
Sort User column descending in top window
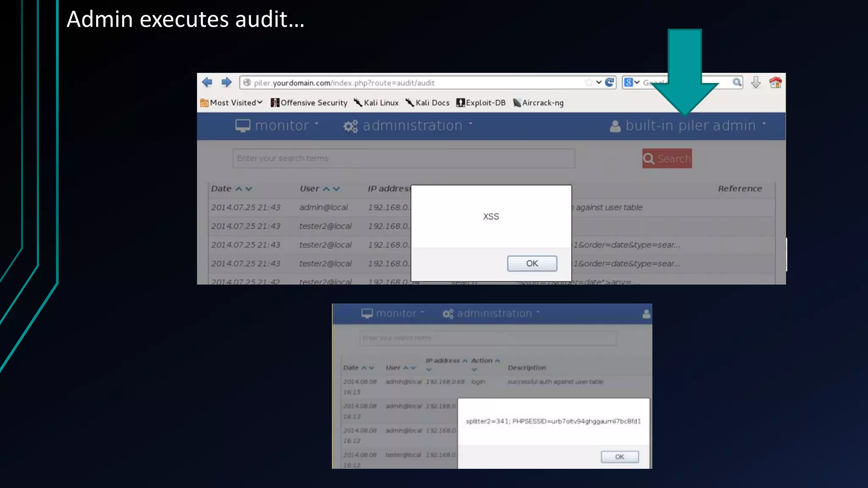tap(337, 189)
